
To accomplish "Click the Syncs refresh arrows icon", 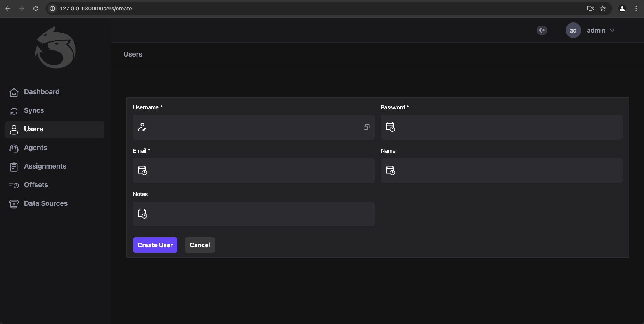I will click(x=14, y=111).
